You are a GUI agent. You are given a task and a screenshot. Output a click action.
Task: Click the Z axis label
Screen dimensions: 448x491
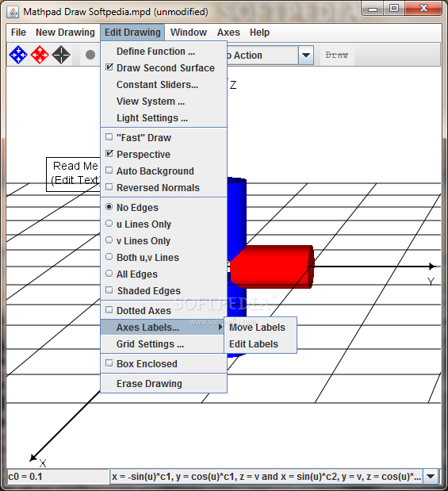click(x=233, y=85)
